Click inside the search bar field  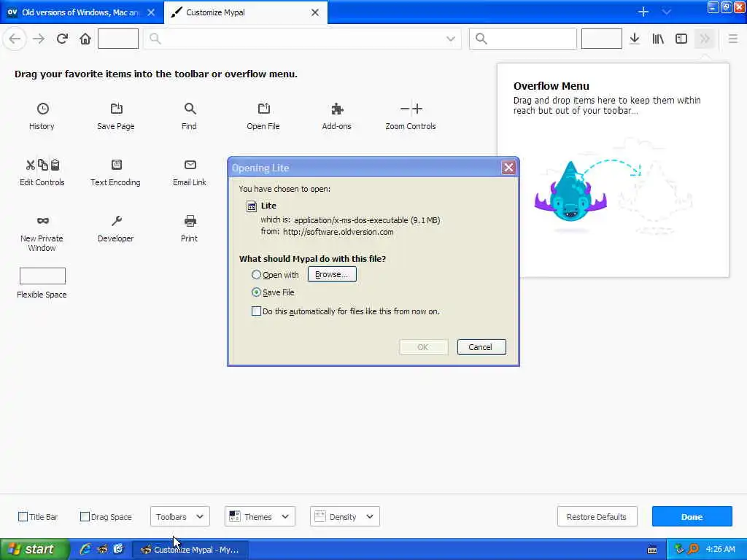(523, 39)
